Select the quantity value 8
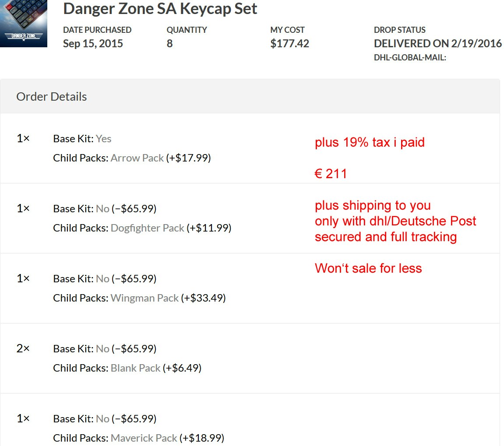Viewport: 504px width, 446px height. pos(169,44)
